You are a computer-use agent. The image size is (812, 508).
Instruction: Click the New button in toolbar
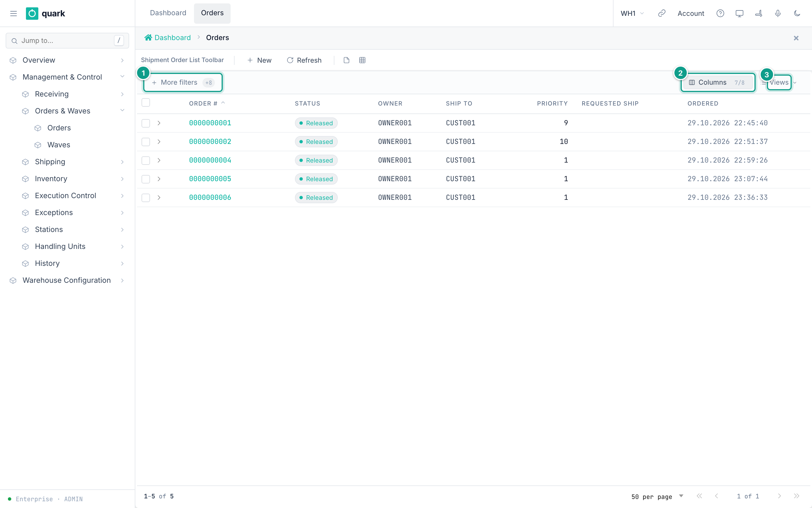pos(259,60)
